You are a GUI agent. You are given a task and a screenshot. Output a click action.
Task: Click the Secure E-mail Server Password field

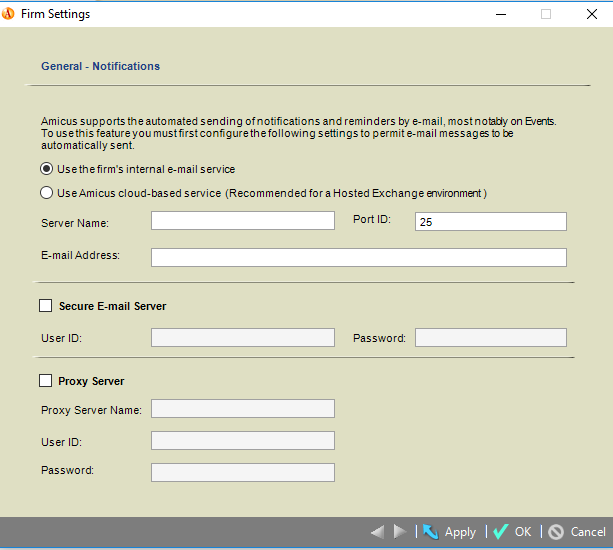click(491, 337)
